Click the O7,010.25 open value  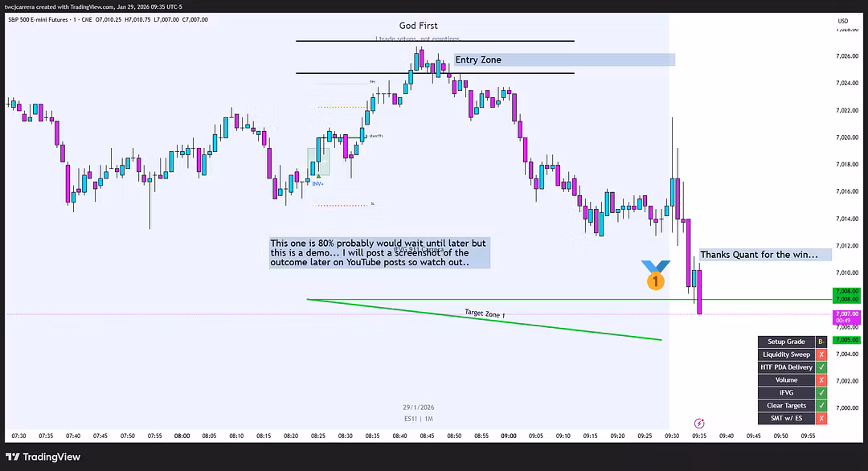[x=108, y=19]
